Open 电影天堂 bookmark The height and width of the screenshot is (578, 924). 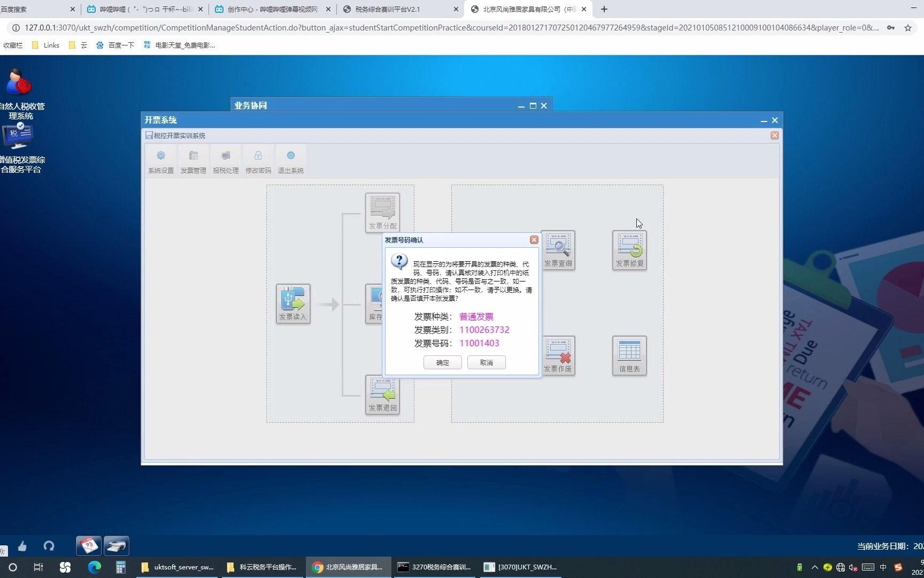(x=179, y=45)
